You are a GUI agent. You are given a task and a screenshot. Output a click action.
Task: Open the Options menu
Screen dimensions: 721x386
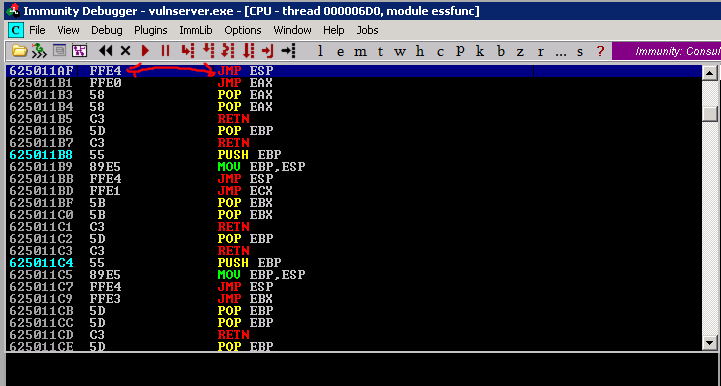tap(243, 30)
